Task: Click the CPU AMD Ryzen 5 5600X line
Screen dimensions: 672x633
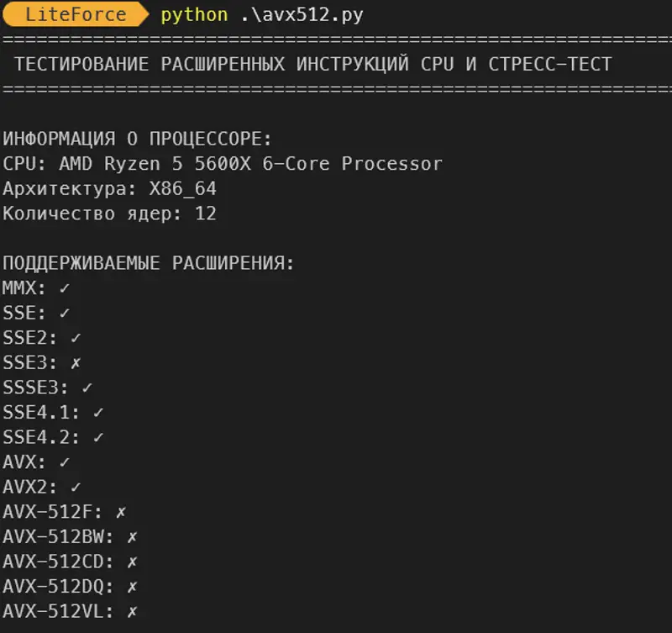Action: pyautogui.click(x=223, y=164)
